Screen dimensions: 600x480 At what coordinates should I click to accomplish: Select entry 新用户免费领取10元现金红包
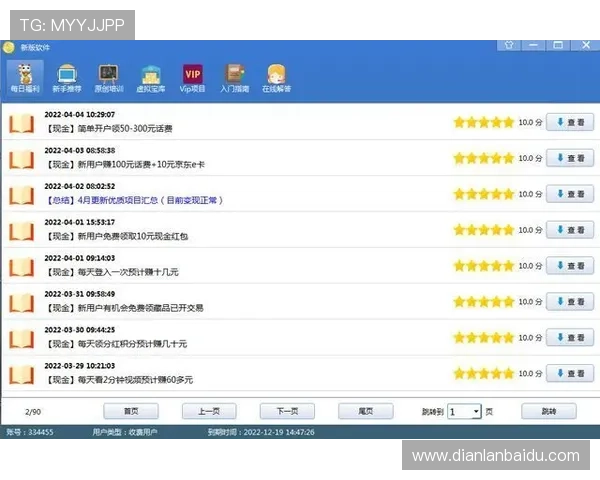coord(116,236)
